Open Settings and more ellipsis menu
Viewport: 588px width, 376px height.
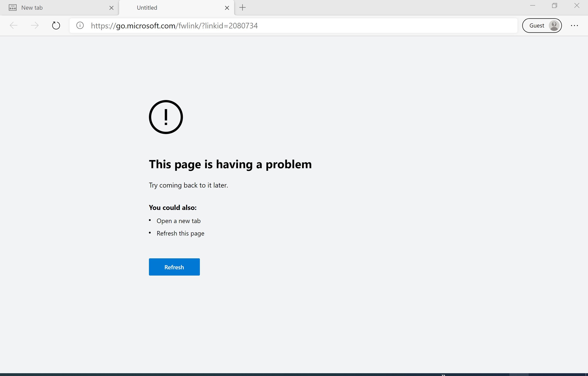(574, 25)
